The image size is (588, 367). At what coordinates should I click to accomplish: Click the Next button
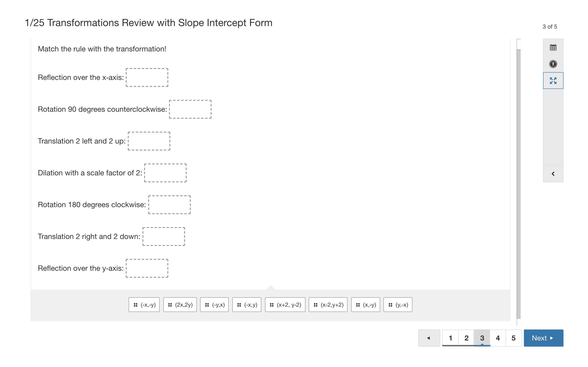point(543,338)
